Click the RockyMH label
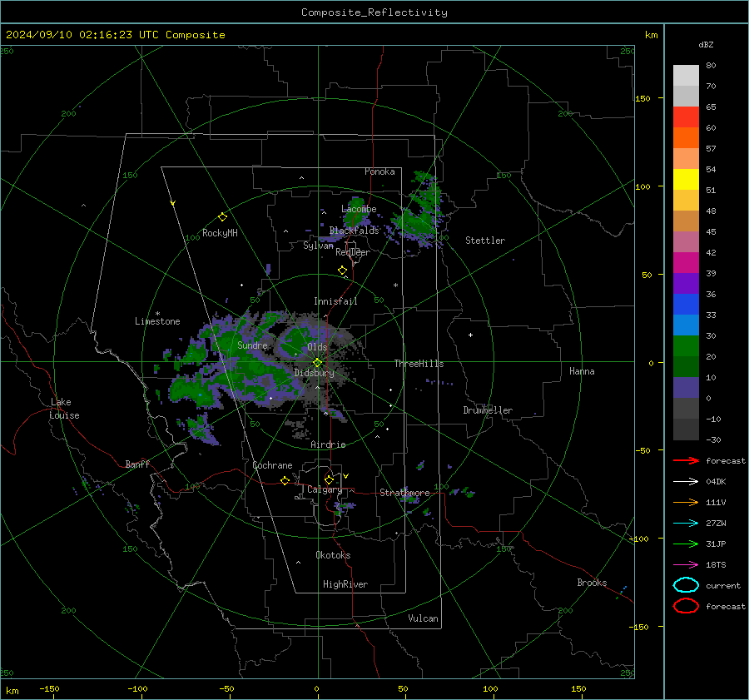This screenshot has width=749, height=700. (220, 233)
